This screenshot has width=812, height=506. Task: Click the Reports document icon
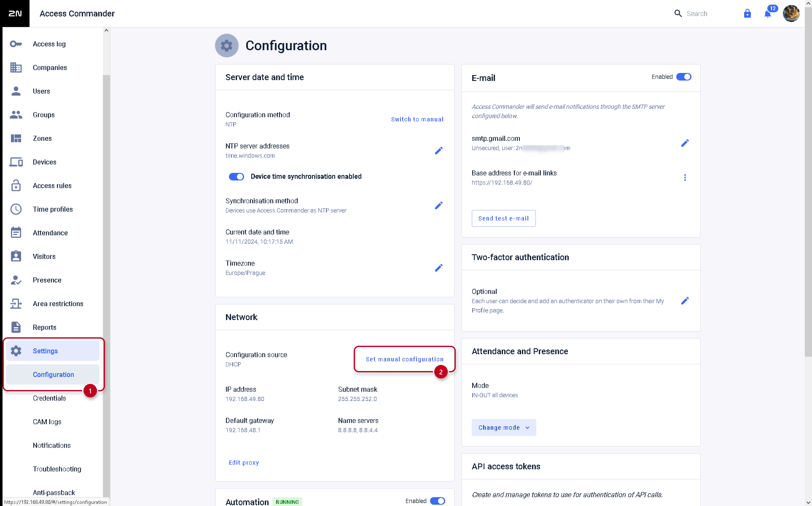click(x=16, y=327)
